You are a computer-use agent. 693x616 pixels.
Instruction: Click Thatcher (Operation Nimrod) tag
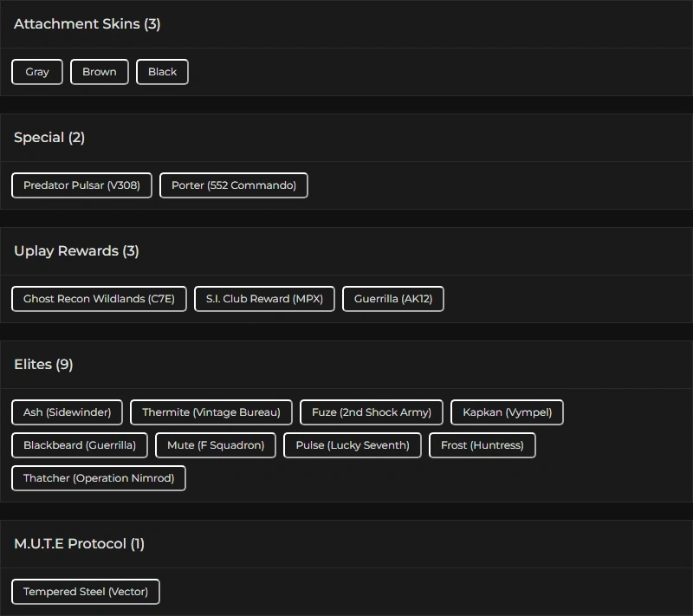point(99,478)
